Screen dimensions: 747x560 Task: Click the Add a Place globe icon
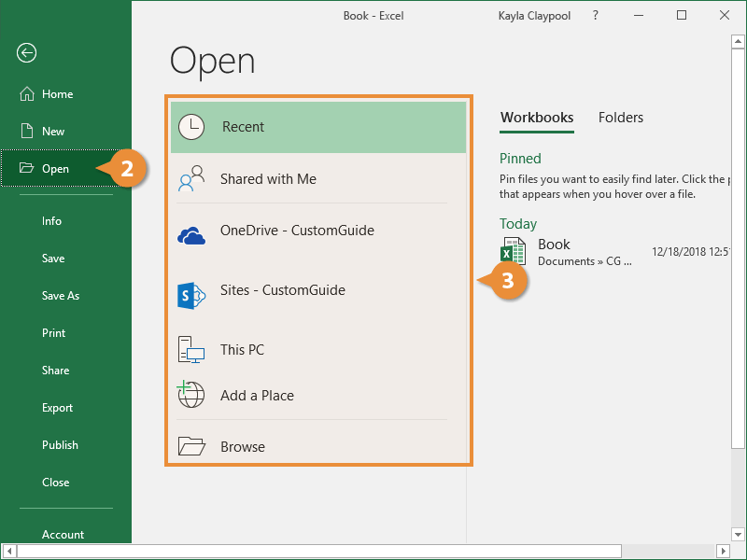tap(190, 394)
